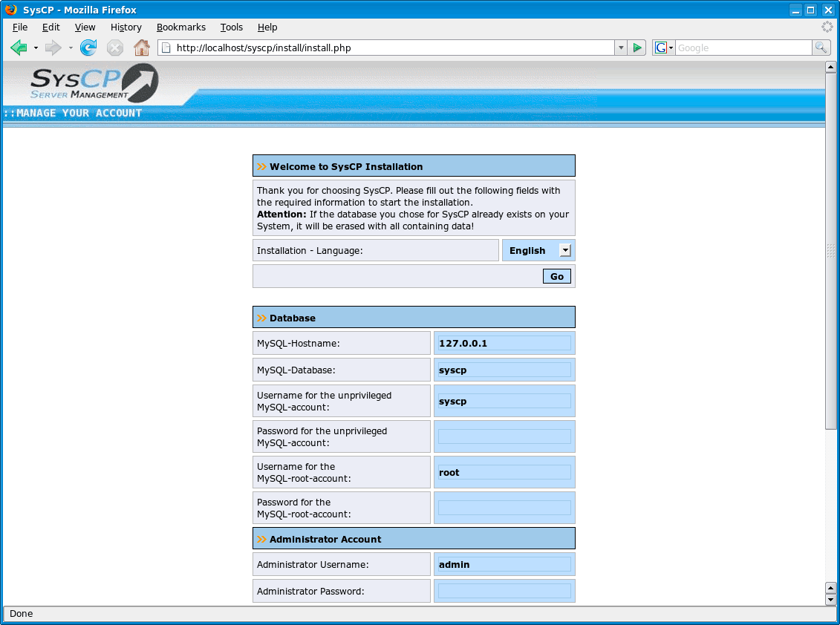
Task: Close the Firefox window
Action: point(827,10)
